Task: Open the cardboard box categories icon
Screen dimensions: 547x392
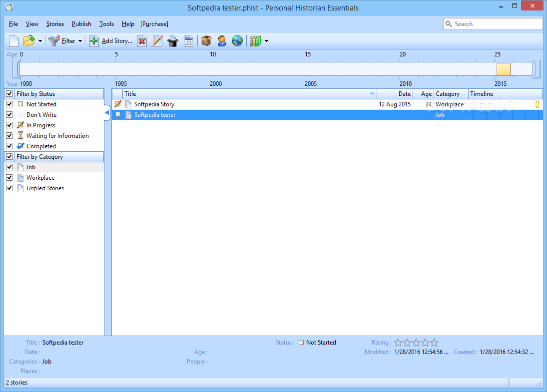Action: tap(206, 41)
